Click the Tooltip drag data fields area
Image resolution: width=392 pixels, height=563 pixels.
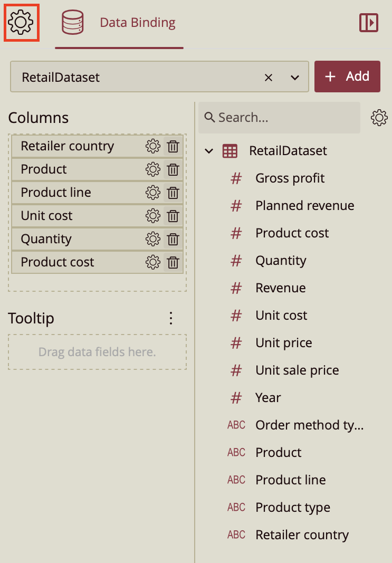97,352
